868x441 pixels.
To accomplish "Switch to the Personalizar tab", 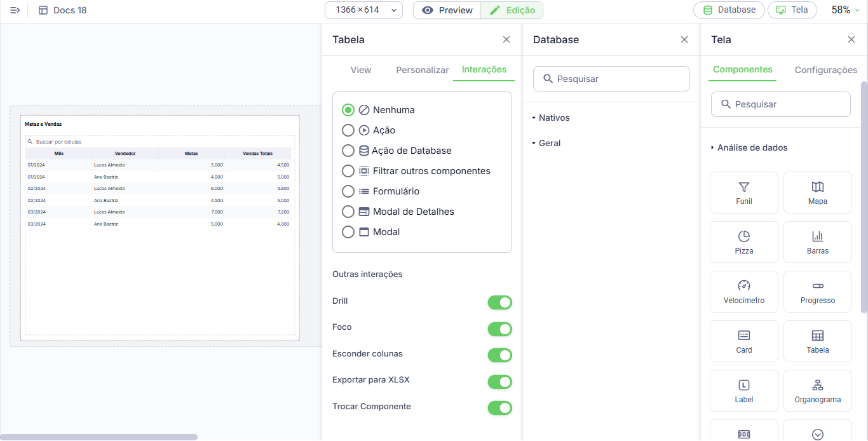I will 423,70.
